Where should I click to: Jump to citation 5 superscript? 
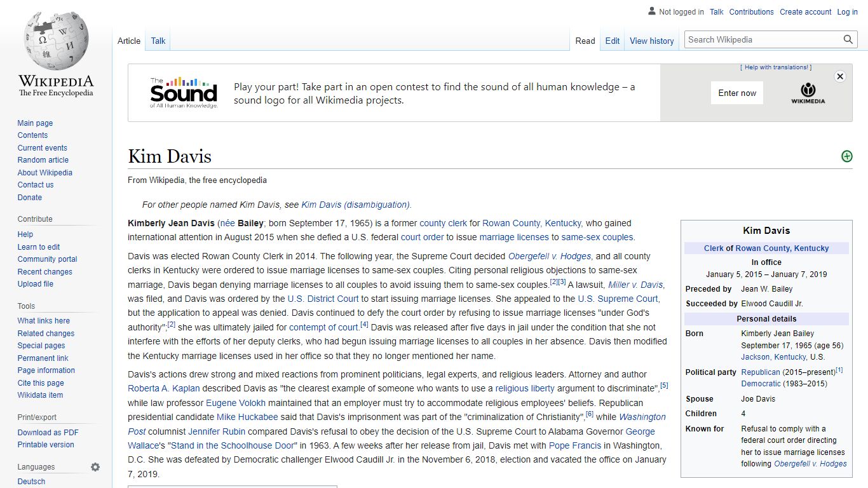(664, 385)
